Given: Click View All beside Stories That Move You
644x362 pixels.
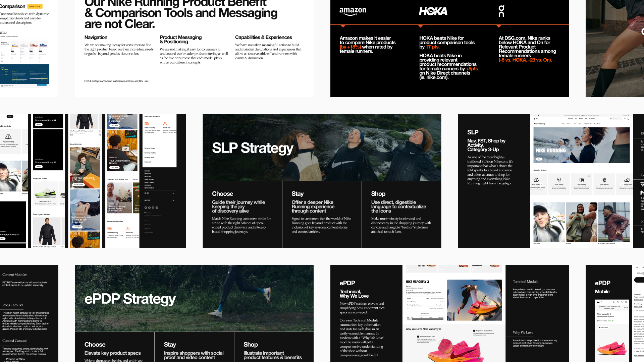Looking at the screenshot, I should tap(135, 179).
